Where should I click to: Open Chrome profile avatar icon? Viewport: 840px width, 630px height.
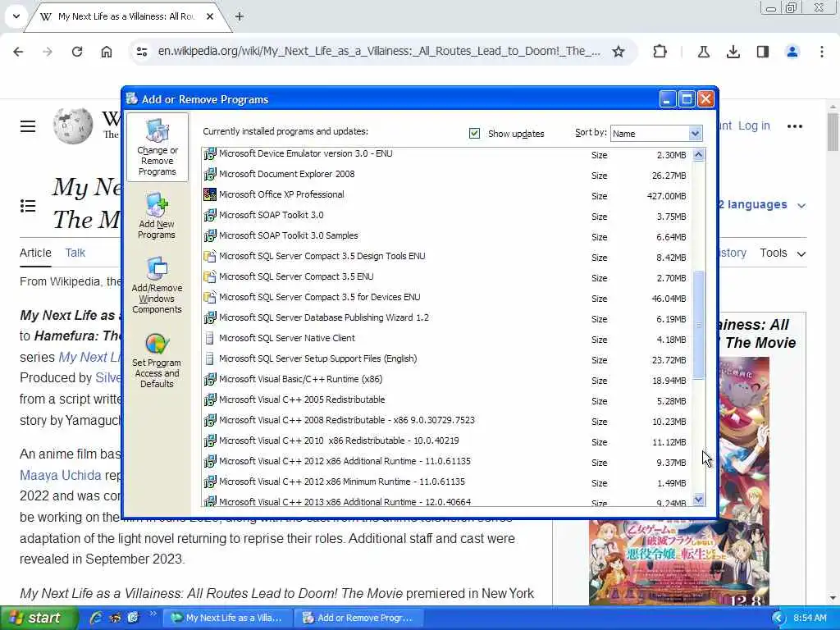click(792, 52)
